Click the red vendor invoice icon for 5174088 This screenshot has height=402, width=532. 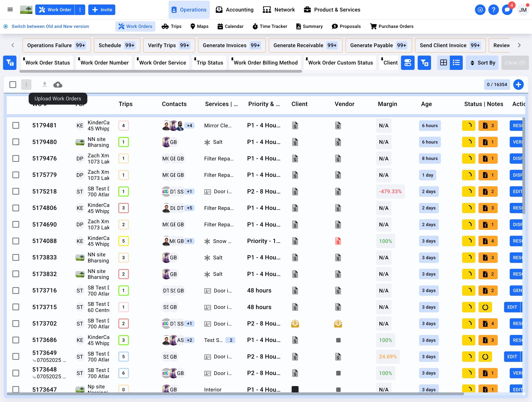tap(338, 241)
